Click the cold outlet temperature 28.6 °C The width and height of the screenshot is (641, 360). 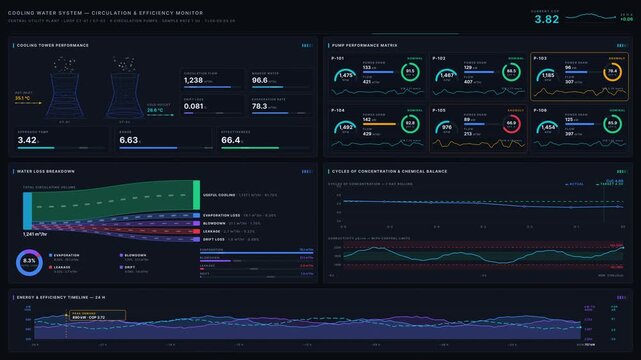coord(155,110)
